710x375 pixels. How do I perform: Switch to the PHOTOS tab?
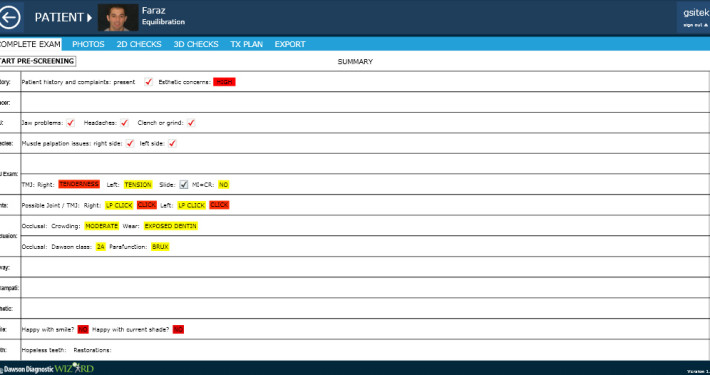88,44
